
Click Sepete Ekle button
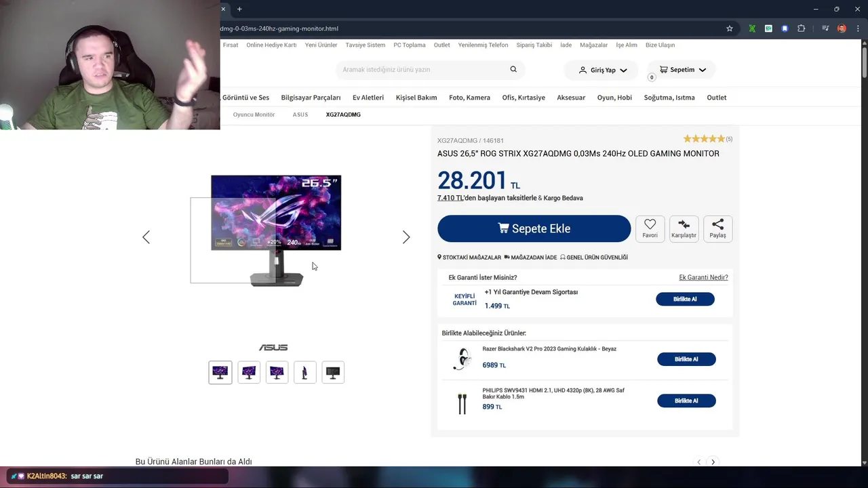coord(534,228)
